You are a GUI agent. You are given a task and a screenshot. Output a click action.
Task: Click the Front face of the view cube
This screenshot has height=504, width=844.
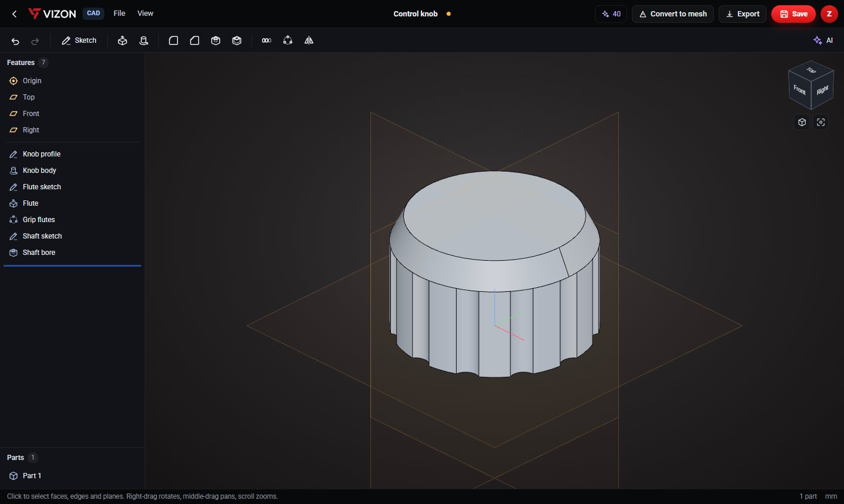[799, 90]
